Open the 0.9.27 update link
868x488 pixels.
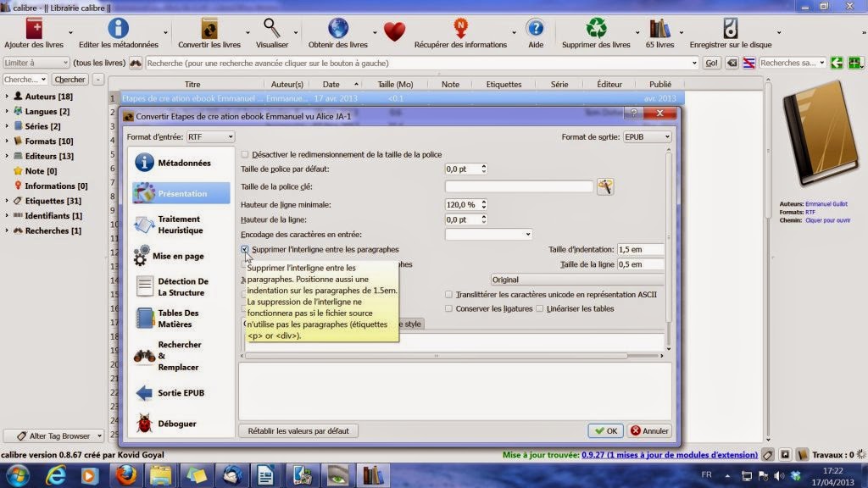click(670, 455)
